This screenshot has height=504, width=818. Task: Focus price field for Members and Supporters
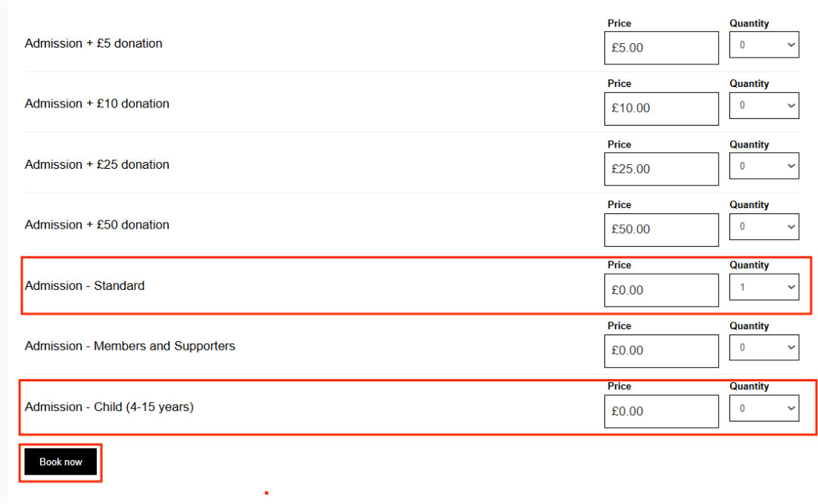(x=661, y=350)
